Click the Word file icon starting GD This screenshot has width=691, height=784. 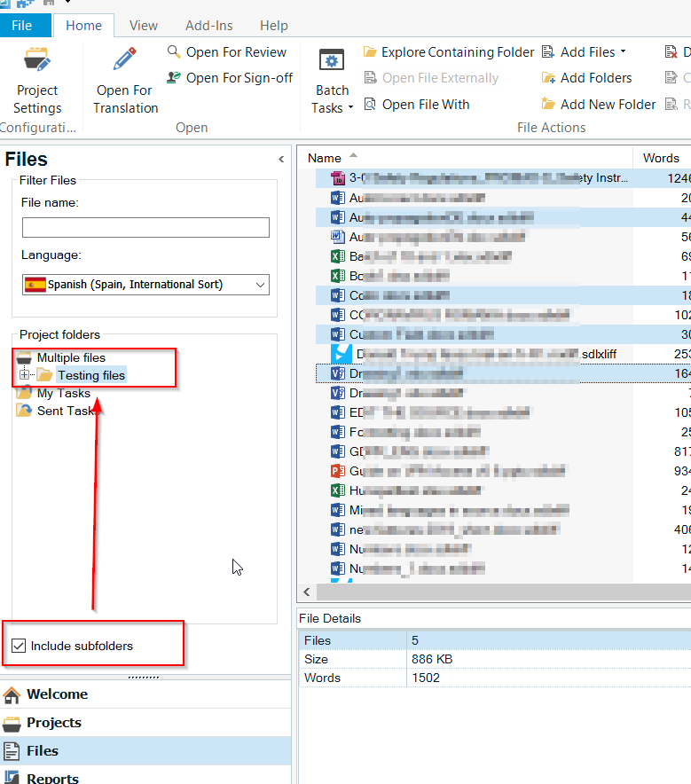tap(338, 451)
